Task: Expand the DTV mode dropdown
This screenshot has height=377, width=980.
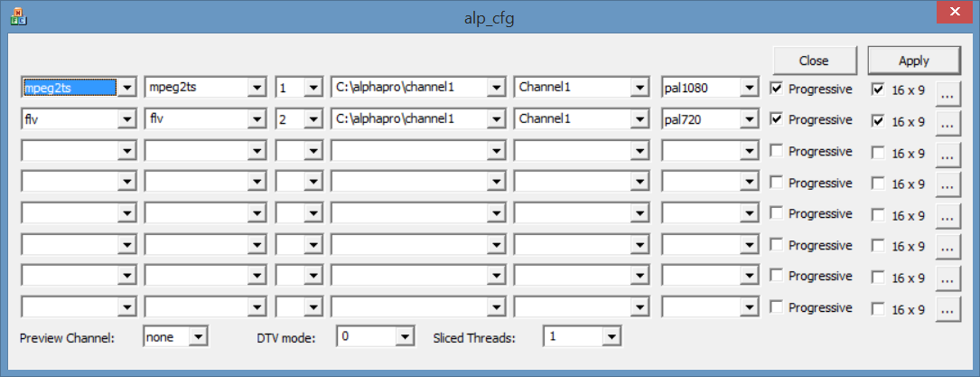Action: pos(405,337)
